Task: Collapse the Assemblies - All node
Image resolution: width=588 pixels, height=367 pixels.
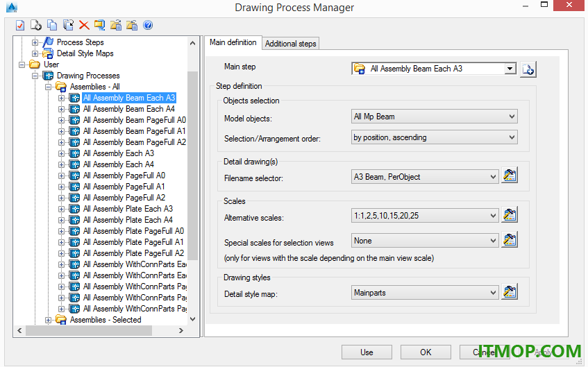Action: point(48,87)
